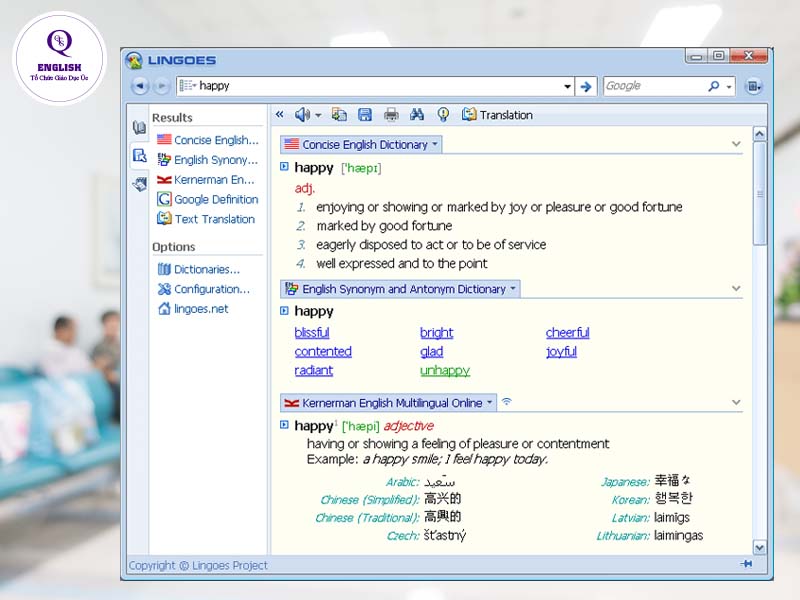Collapse sidebar with the double-chevron icon
Image resolution: width=800 pixels, height=600 pixels.
pyautogui.click(x=280, y=114)
